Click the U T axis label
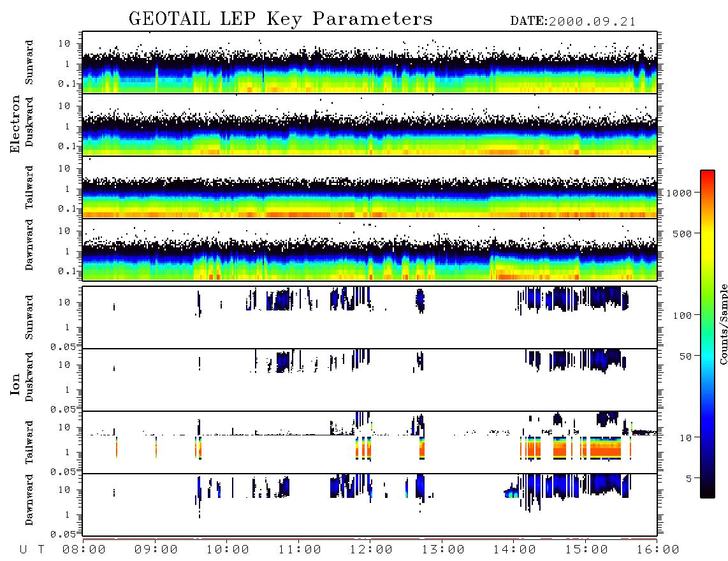 tap(32, 550)
